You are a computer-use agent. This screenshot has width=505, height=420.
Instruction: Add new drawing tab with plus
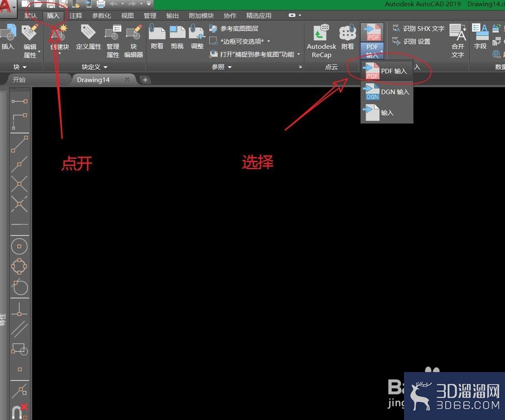tap(145, 80)
